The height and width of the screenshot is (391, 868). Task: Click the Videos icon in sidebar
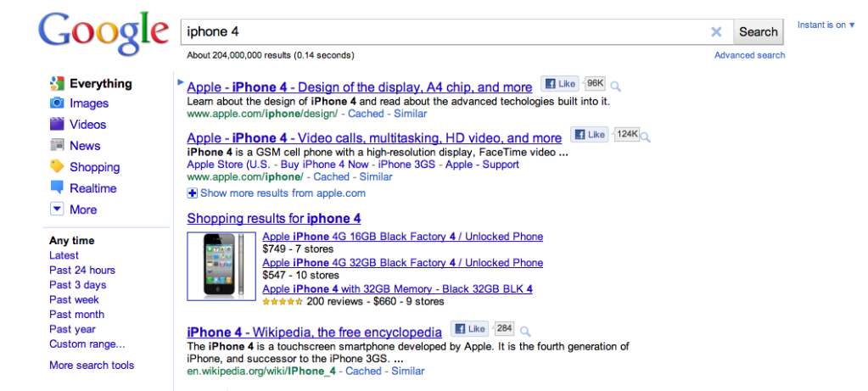[57, 125]
